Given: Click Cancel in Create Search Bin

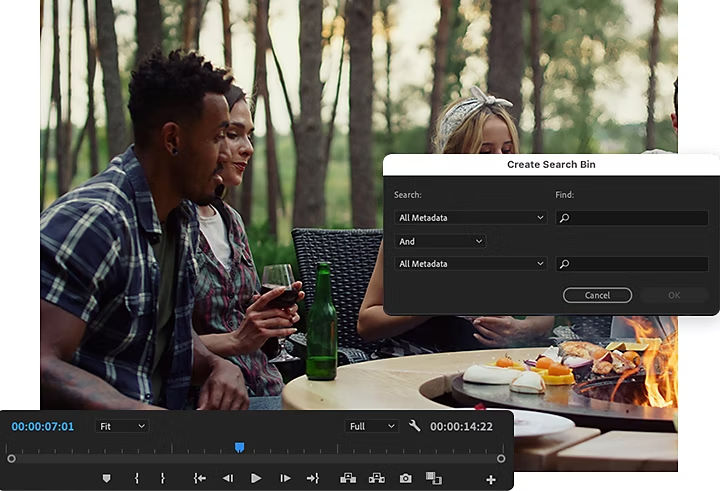Looking at the screenshot, I should point(597,295).
